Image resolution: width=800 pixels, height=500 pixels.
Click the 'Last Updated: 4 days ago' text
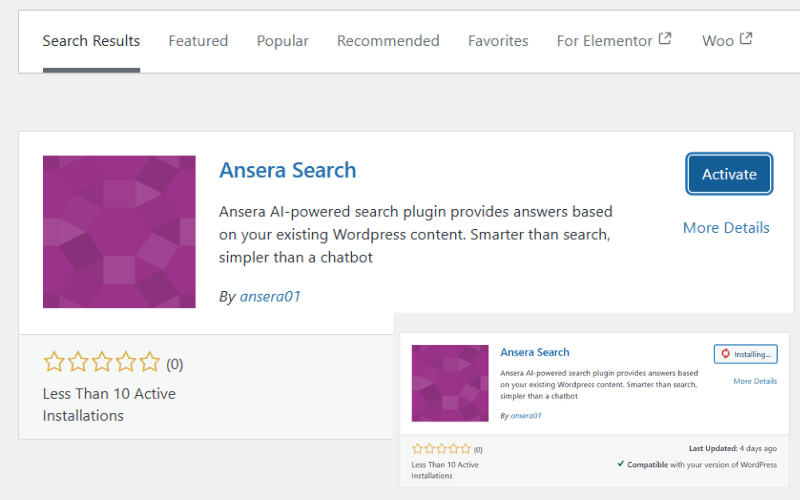pyautogui.click(x=733, y=448)
